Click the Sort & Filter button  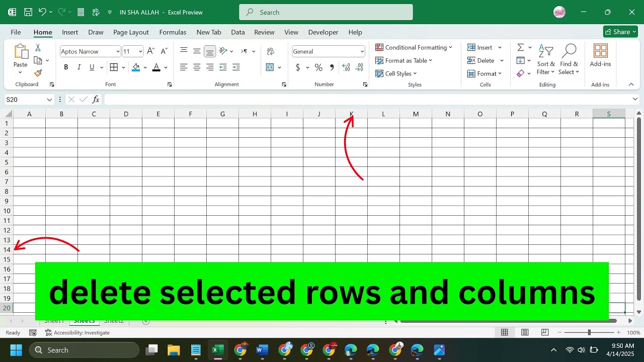(546, 59)
